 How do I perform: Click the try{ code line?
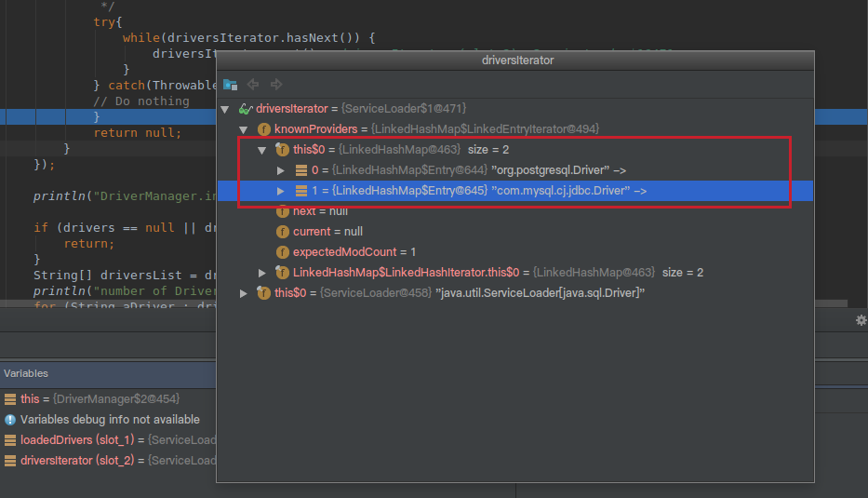(x=107, y=22)
